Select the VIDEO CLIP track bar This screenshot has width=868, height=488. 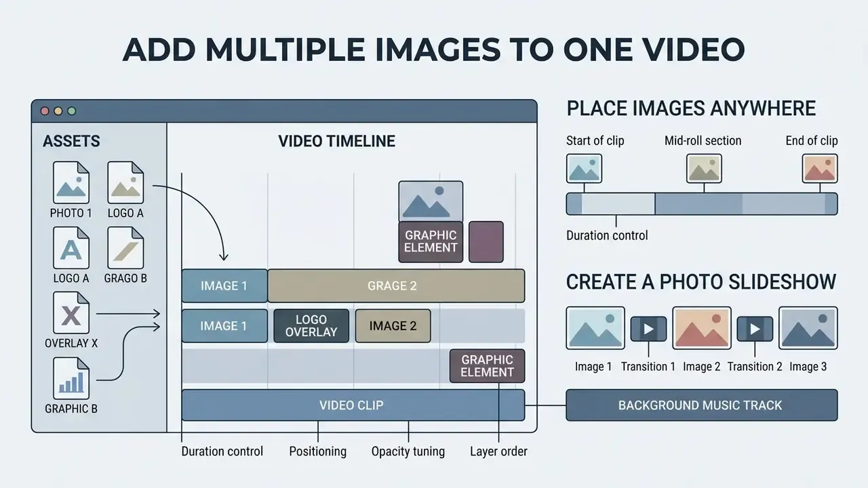tap(353, 405)
